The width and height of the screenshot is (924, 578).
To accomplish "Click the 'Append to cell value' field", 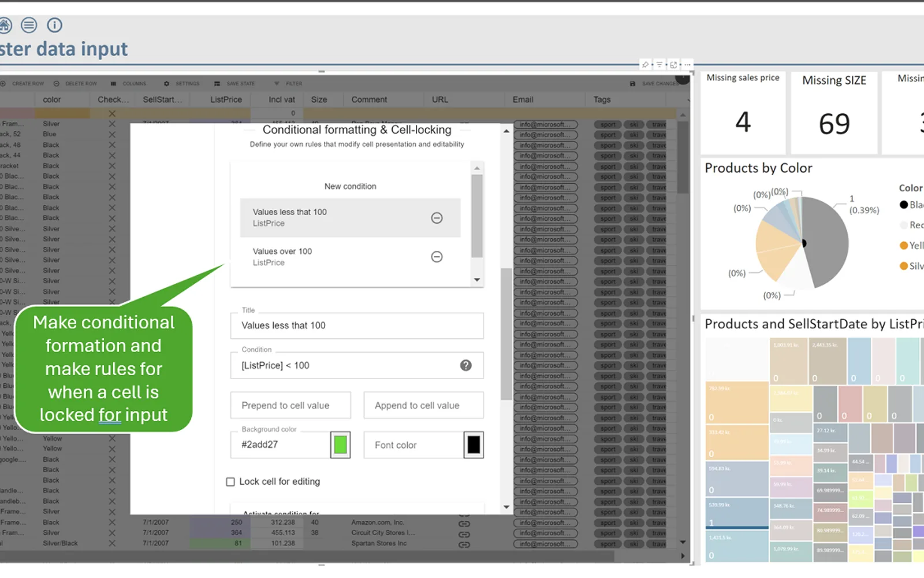I will [x=423, y=406].
